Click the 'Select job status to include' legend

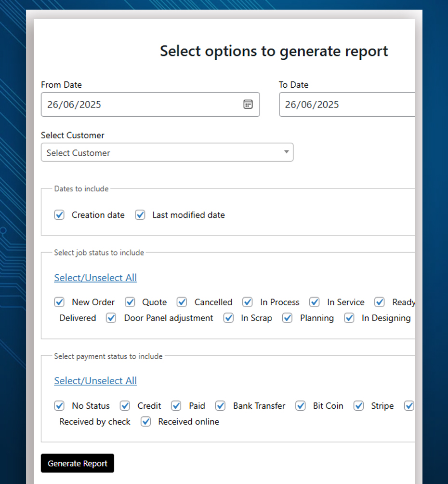coord(99,253)
